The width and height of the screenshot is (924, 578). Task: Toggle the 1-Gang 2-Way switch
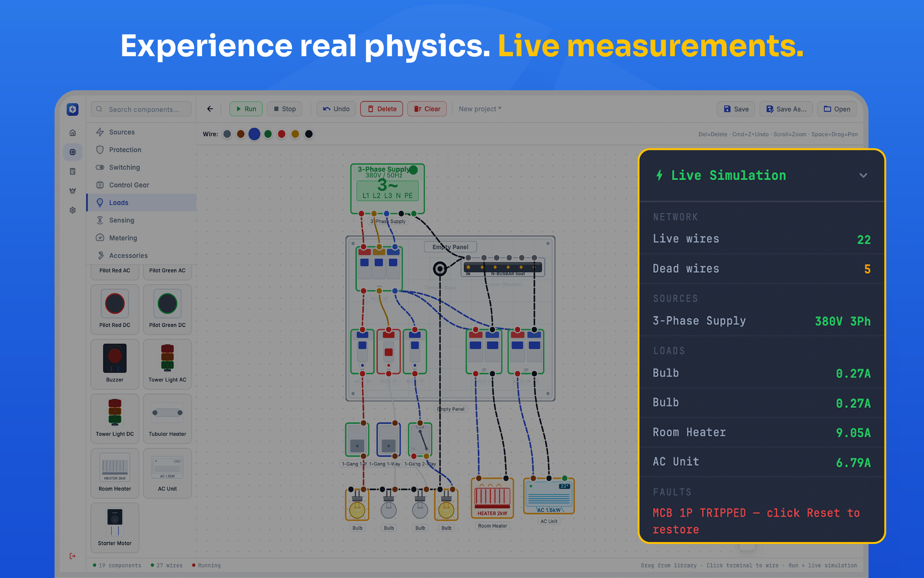pos(420,440)
